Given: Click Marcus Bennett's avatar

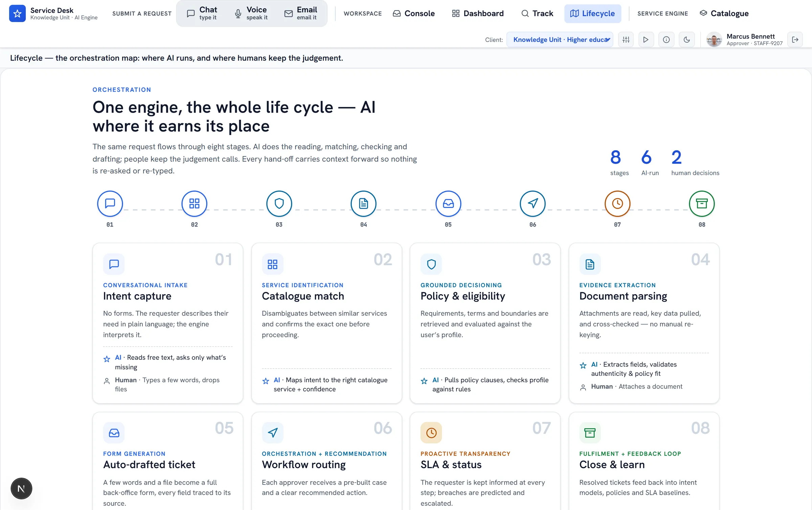Looking at the screenshot, I should [x=714, y=40].
